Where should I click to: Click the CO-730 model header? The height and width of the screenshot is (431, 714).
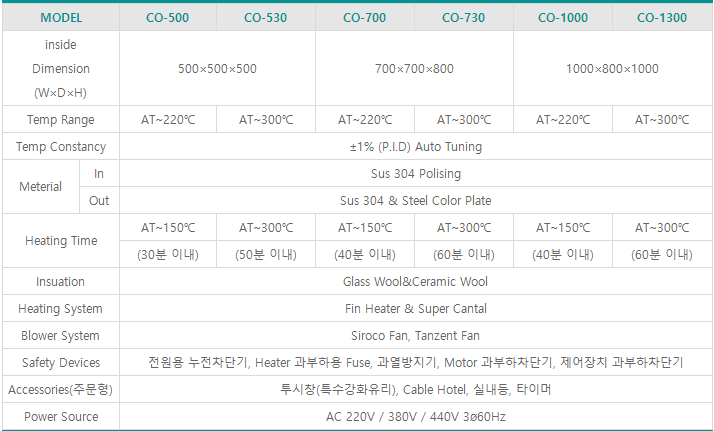click(x=463, y=17)
